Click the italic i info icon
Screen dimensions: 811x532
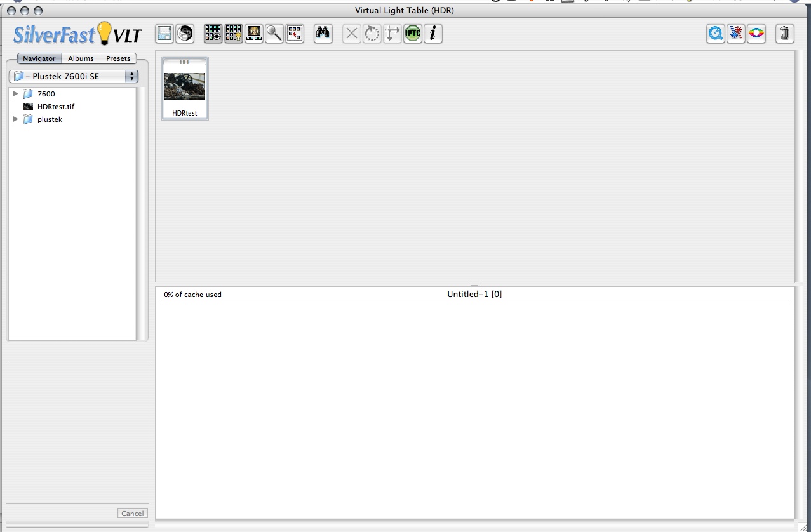coord(432,34)
